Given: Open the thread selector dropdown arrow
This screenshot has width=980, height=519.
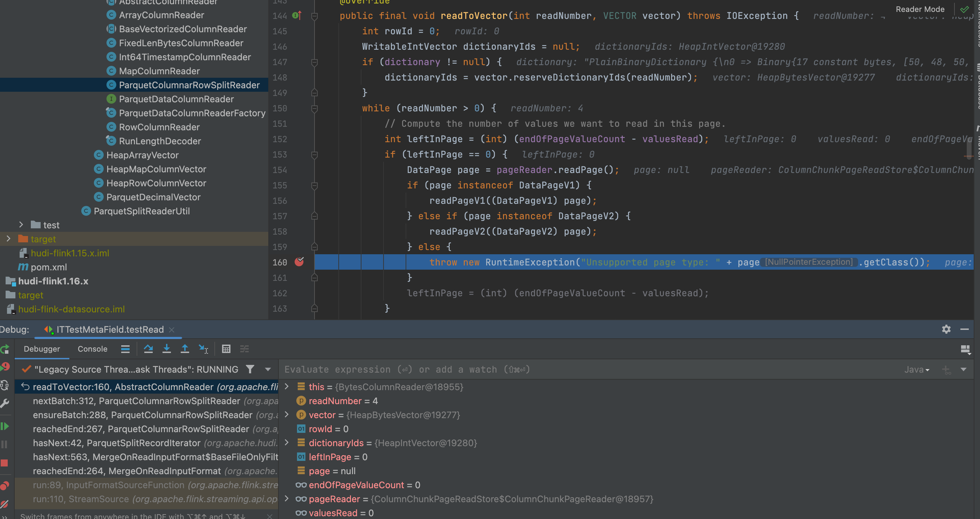Looking at the screenshot, I should [x=268, y=369].
